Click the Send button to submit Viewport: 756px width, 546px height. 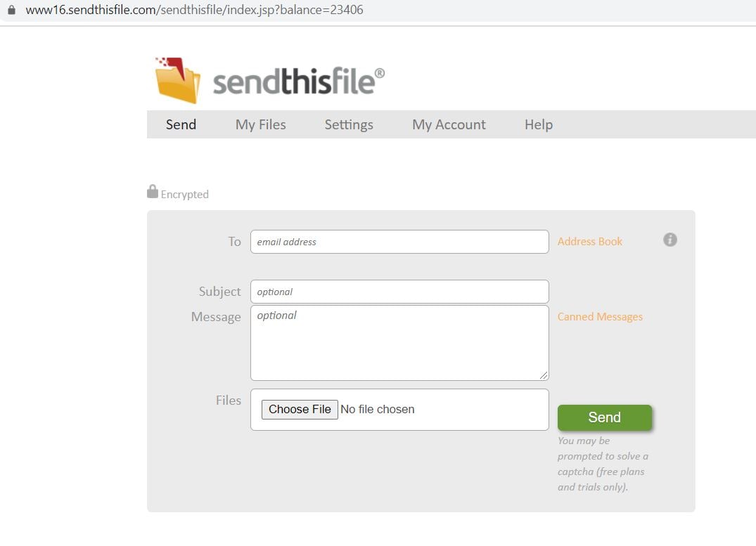tap(604, 417)
